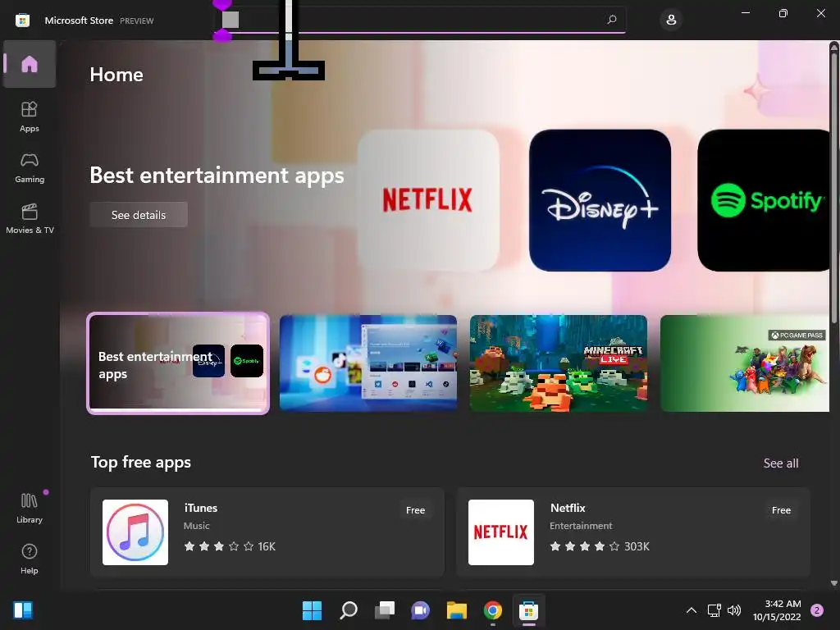The image size is (840, 630).
Task: Open the notification count badge
Action: point(817,610)
